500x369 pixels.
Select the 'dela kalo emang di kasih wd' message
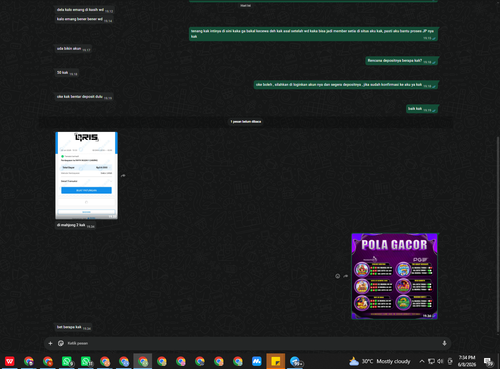84,10
